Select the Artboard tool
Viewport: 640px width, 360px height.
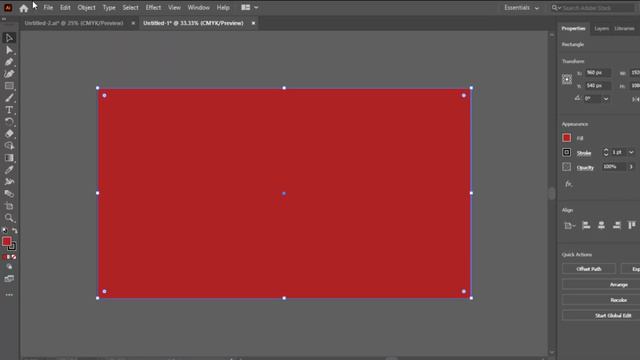(x=9, y=206)
